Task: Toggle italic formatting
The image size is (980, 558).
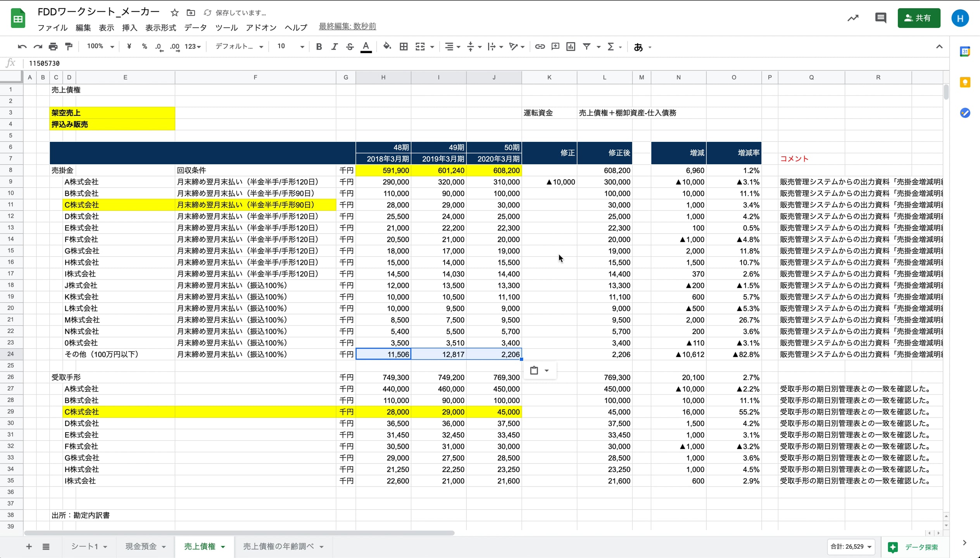Action: 334,46
